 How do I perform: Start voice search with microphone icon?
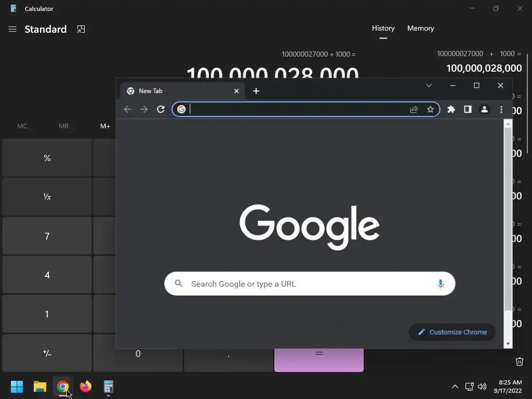click(441, 284)
